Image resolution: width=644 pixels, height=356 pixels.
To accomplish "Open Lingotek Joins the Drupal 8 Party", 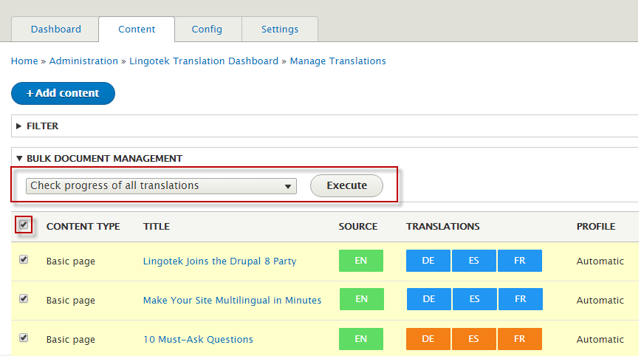I will [x=219, y=261].
